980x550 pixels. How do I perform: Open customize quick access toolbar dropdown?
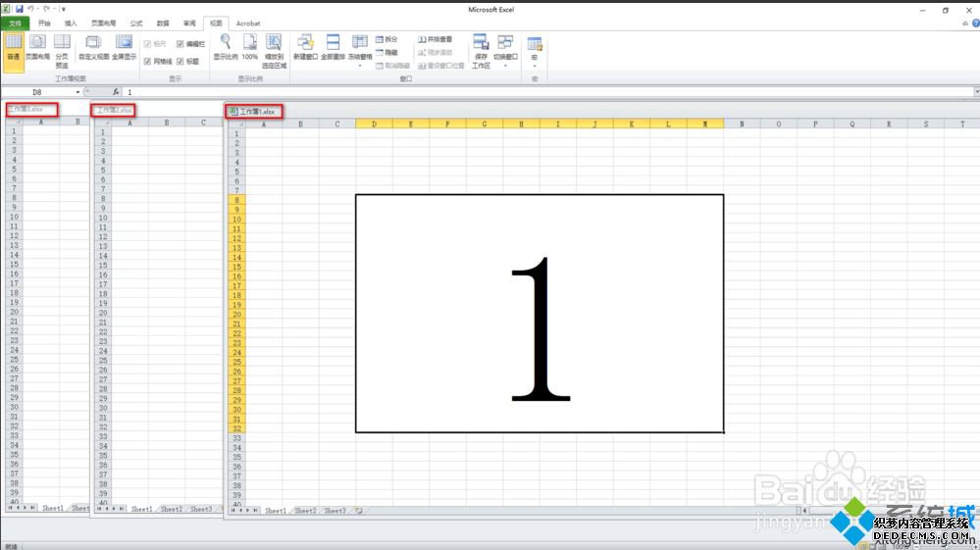(63, 9)
